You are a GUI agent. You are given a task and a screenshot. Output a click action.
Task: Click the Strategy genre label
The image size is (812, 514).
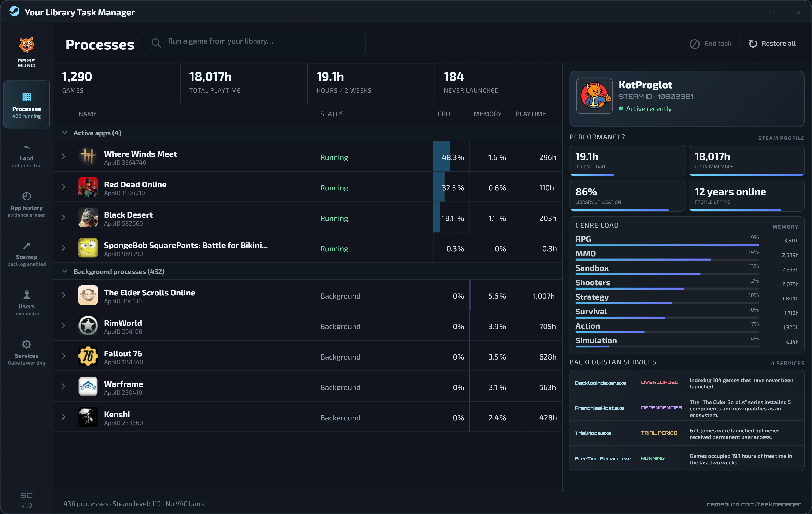592,297
